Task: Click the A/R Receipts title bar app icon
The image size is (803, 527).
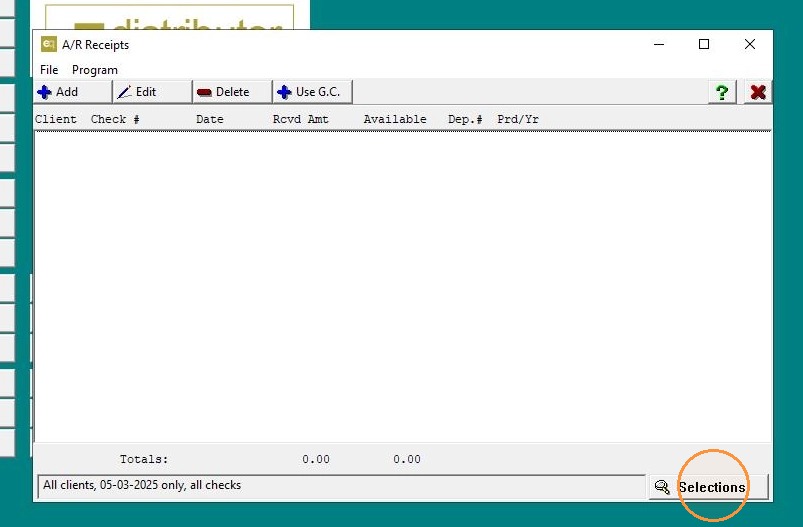Action: 49,45
